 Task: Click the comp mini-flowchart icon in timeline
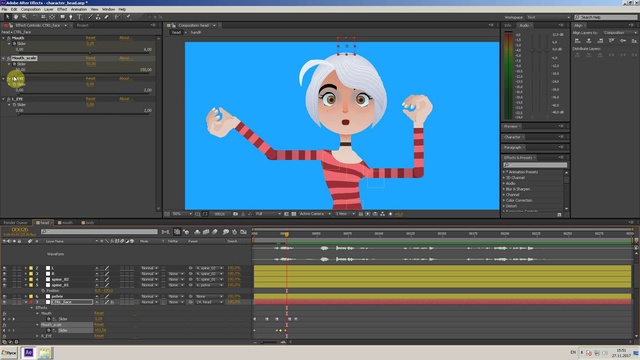coord(166,232)
